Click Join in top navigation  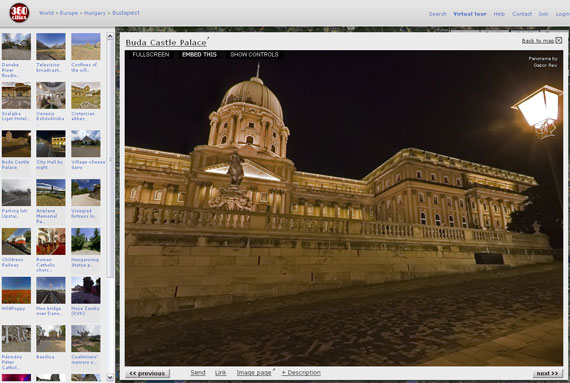tap(543, 14)
